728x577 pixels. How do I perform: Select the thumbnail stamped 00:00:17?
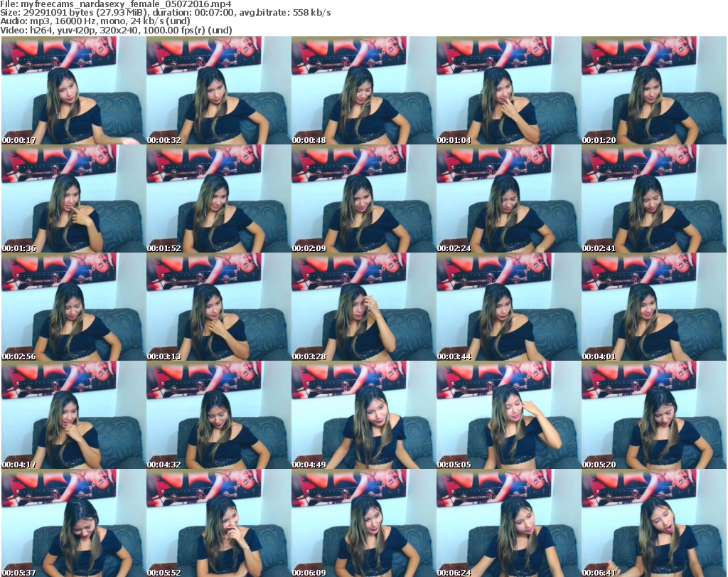[x=73, y=90]
